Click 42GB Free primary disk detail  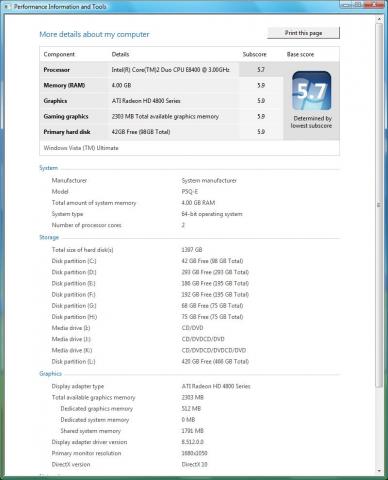coord(141,132)
